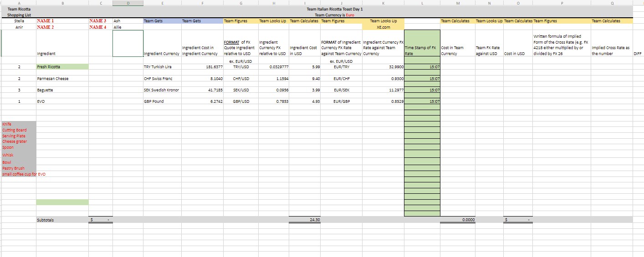Screen dimensions: 644x257
Task: Select column E header
Action: coord(162,3)
